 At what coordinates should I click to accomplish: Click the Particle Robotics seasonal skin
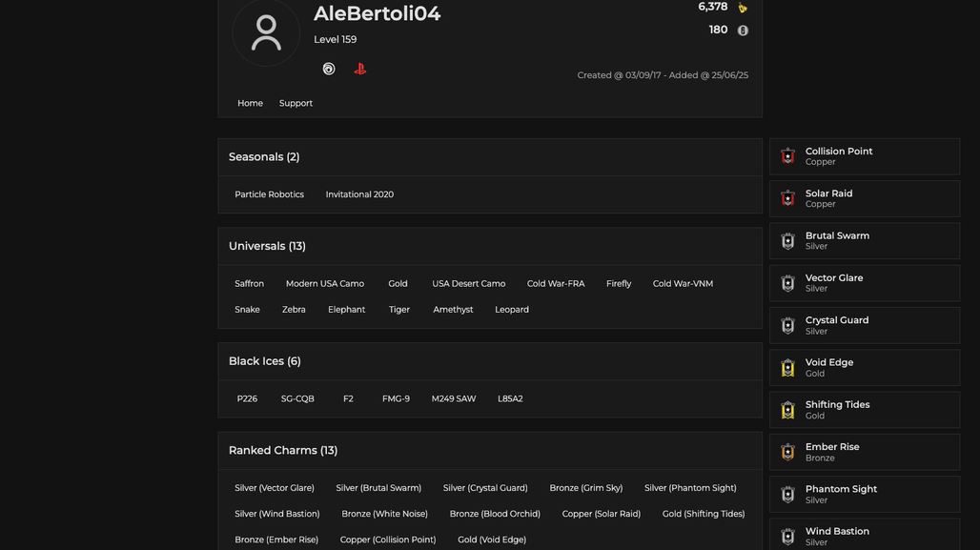tap(270, 194)
